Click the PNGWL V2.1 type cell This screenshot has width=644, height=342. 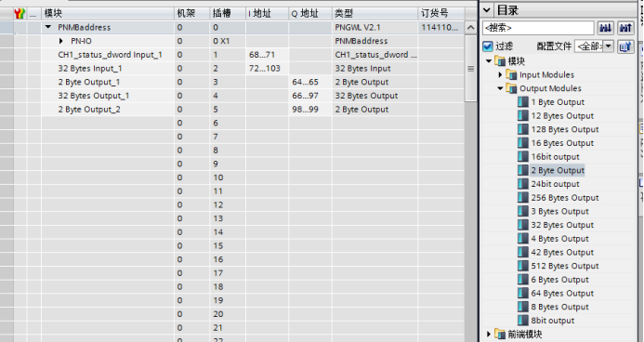point(375,28)
